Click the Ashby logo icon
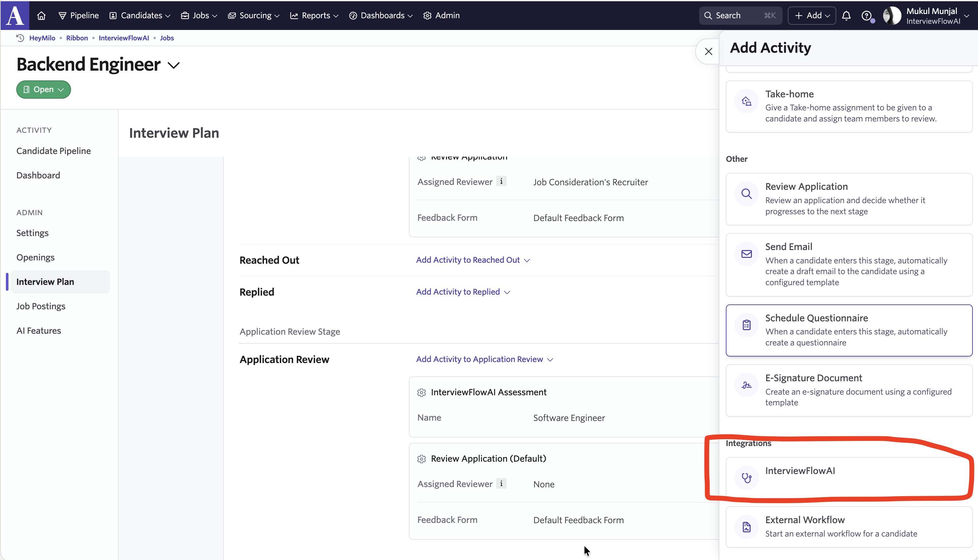Screen dimensions: 978x560 [x=15, y=15]
